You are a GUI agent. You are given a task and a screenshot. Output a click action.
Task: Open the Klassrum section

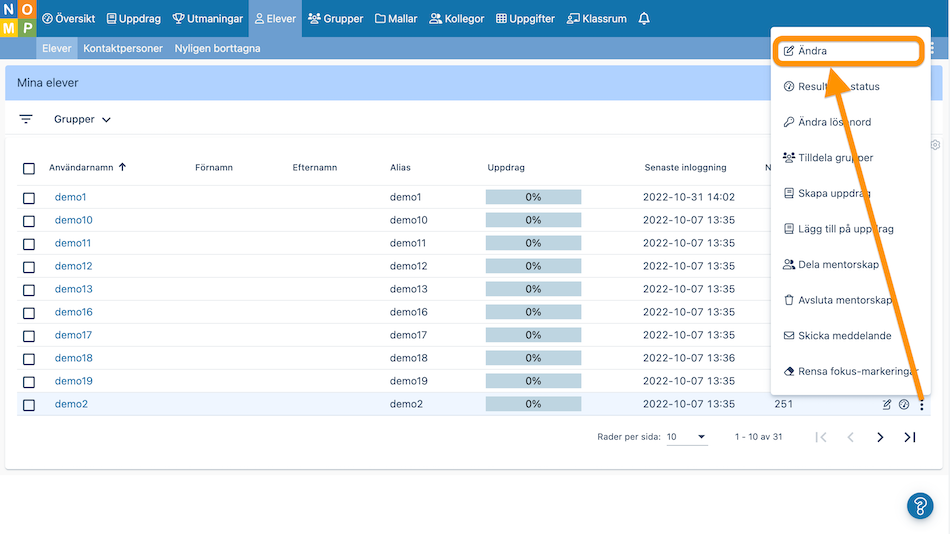click(597, 19)
